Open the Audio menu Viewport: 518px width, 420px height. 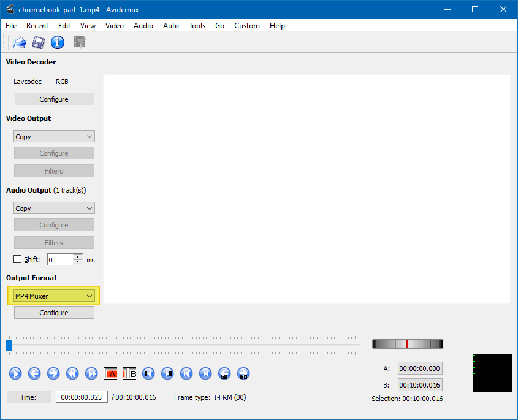tap(143, 26)
